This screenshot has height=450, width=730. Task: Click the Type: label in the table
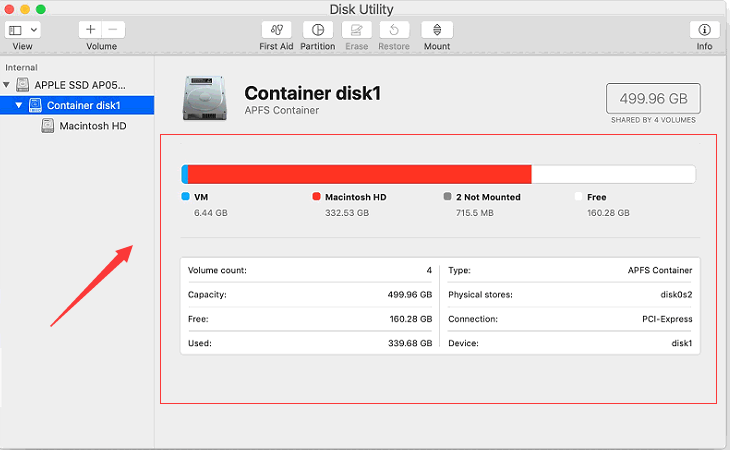click(459, 270)
